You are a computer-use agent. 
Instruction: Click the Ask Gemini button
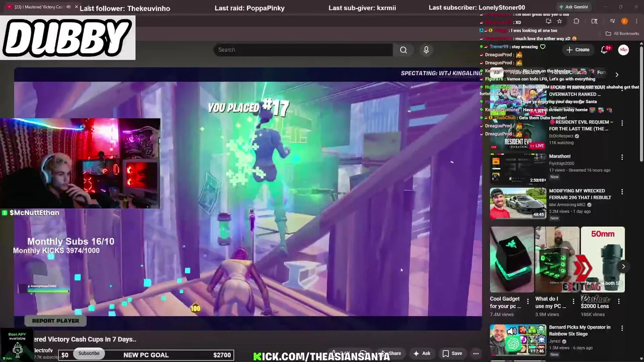click(x=573, y=7)
